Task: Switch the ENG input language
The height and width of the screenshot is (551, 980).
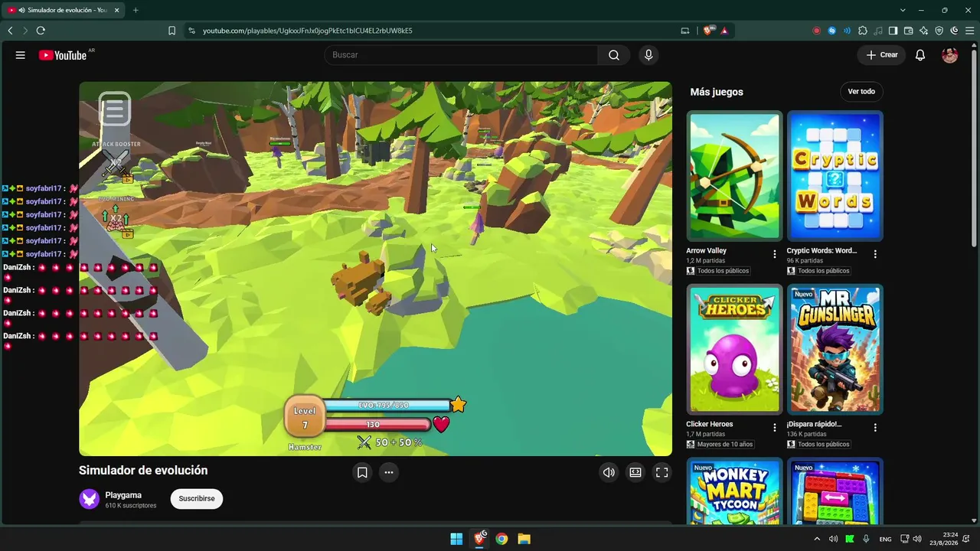Action: (x=885, y=539)
